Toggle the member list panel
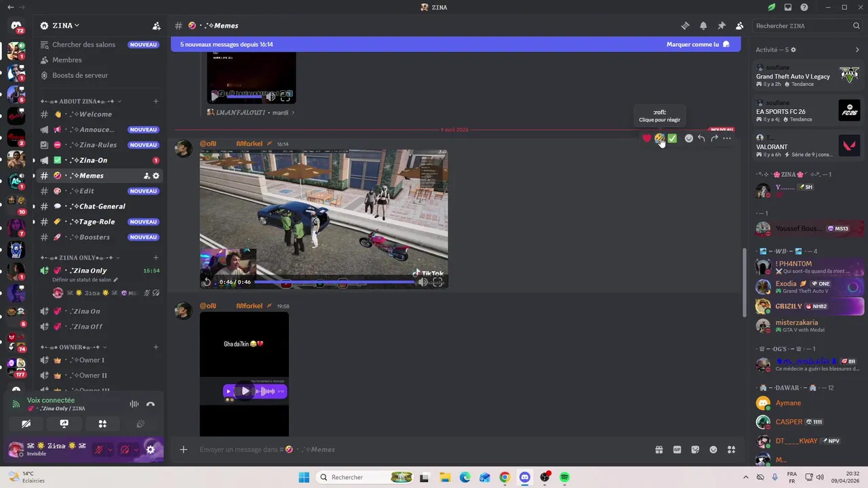The height and width of the screenshot is (488, 868). pyautogui.click(x=739, y=26)
